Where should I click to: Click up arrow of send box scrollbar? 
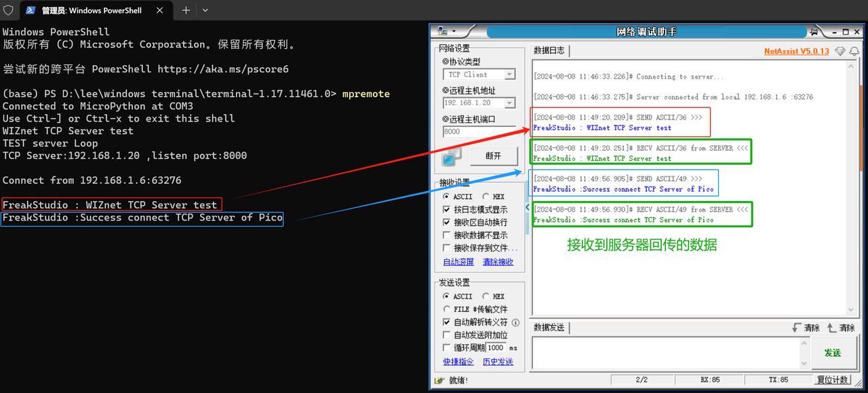[x=805, y=343]
